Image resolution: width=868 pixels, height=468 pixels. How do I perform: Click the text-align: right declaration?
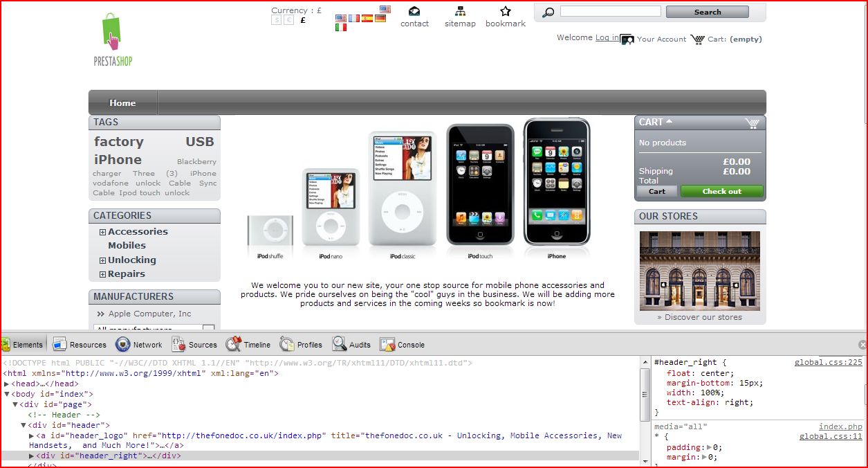[710, 402]
